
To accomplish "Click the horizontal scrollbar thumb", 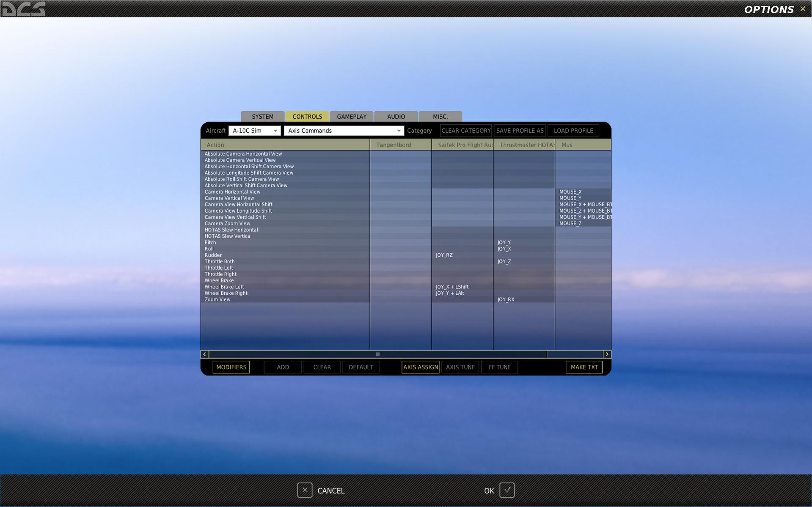I will pos(378,354).
